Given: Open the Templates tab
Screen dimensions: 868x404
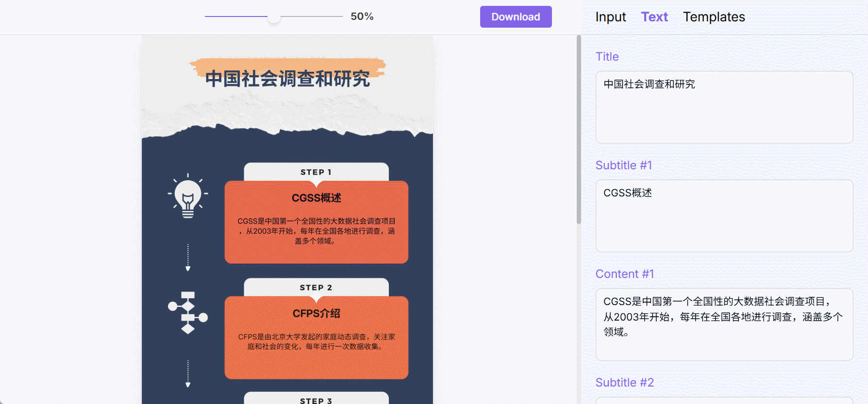Looking at the screenshot, I should [714, 17].
